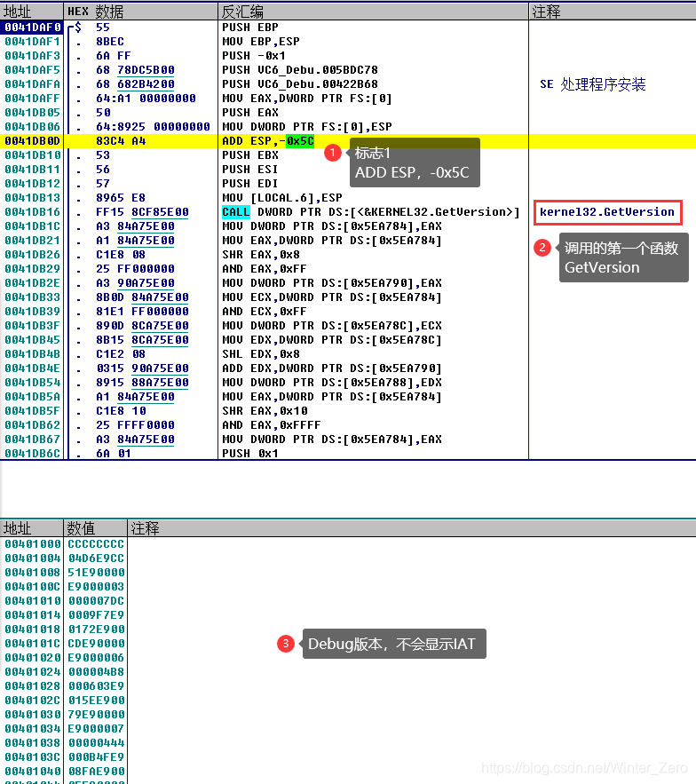Select SHL EDX,0x8 instruction
Screen dimensions: 696x784
261,354
